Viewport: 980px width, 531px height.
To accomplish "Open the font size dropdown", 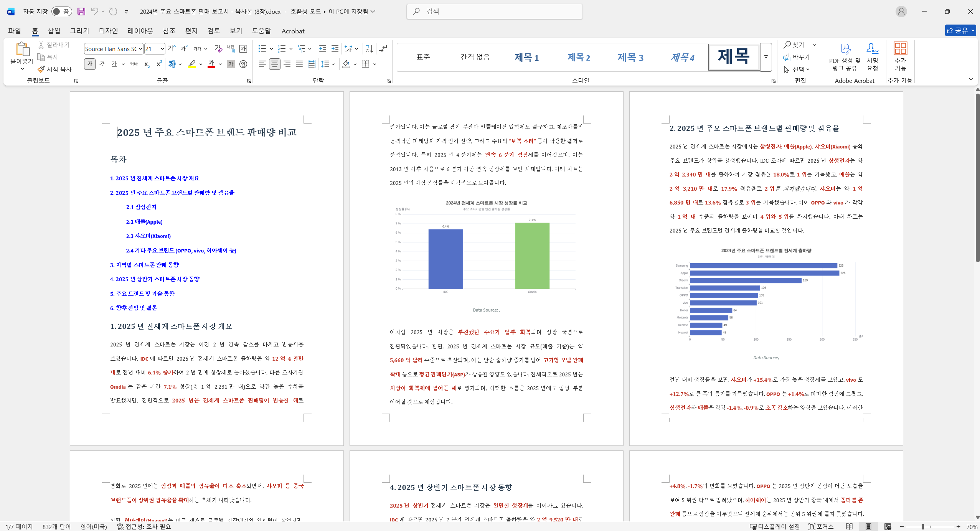I will [x=162, y=49].
